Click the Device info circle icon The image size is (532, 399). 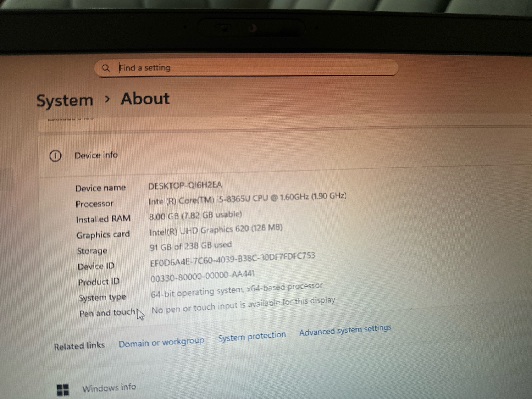55,156
